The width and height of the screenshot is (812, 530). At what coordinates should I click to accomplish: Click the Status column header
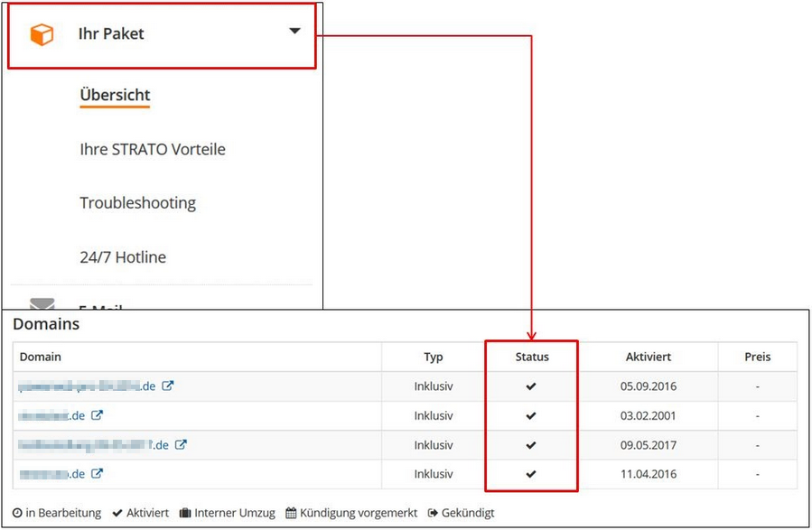(531, 357)
